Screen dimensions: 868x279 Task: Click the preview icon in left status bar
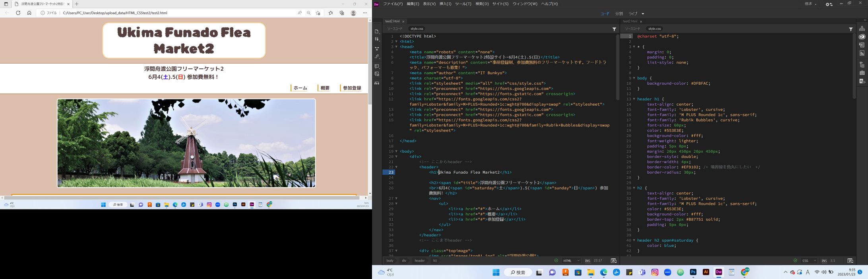coord(614,261)
